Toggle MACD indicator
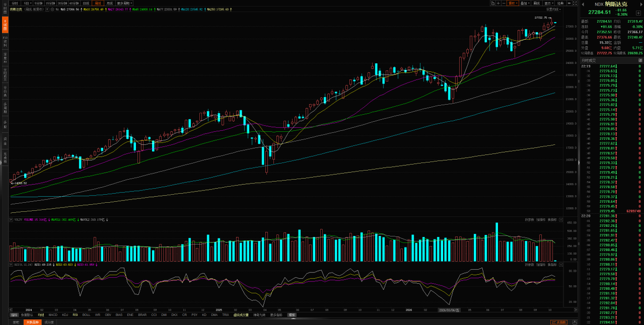644x325 pixels. click(53, 315)
